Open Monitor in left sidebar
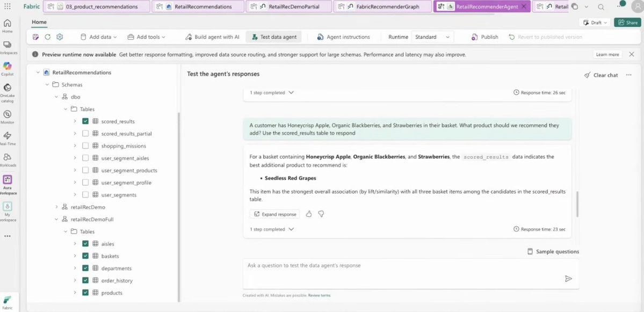 8,117
